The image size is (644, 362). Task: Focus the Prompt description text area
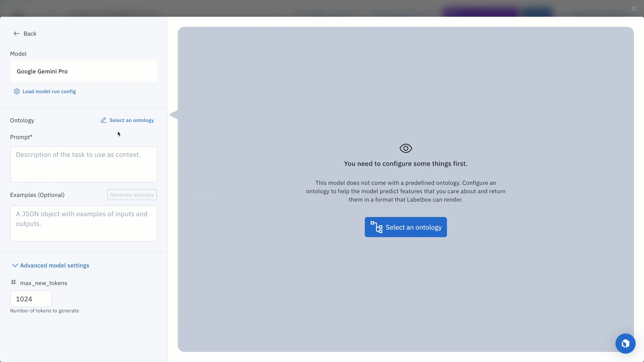(x=84, y=164)
